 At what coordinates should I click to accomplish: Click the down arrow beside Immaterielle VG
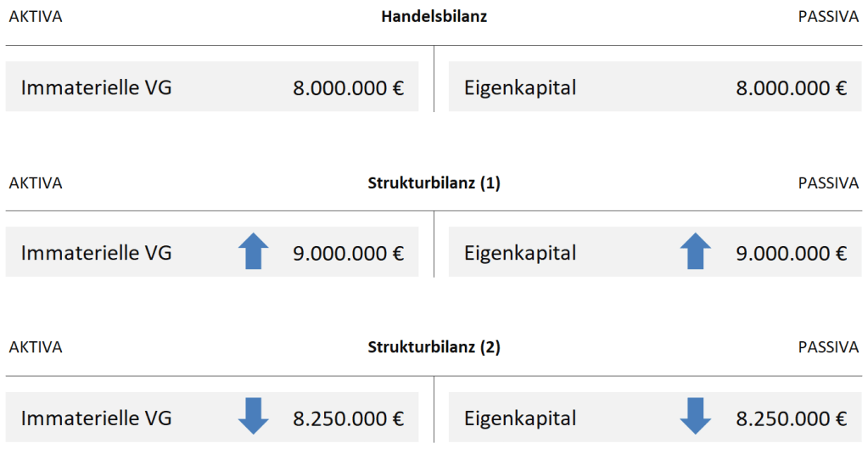254,417
